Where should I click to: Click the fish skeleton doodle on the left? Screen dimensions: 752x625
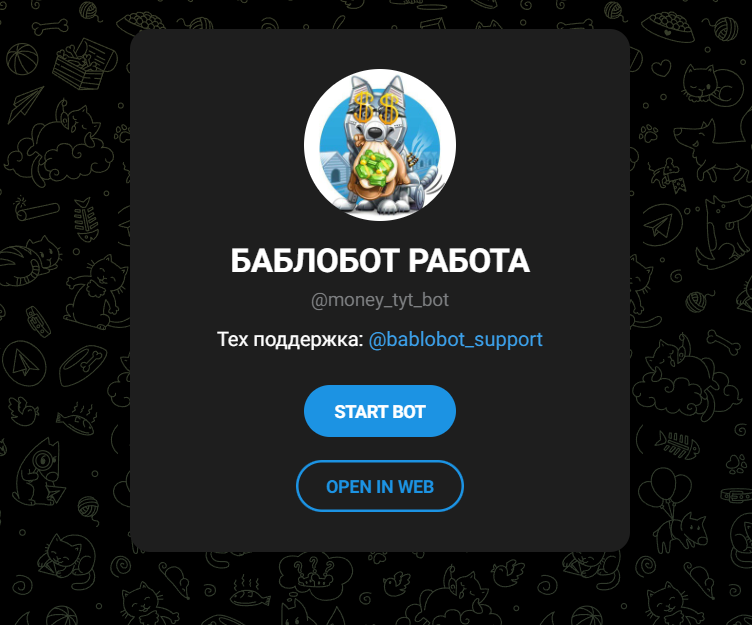85,220
